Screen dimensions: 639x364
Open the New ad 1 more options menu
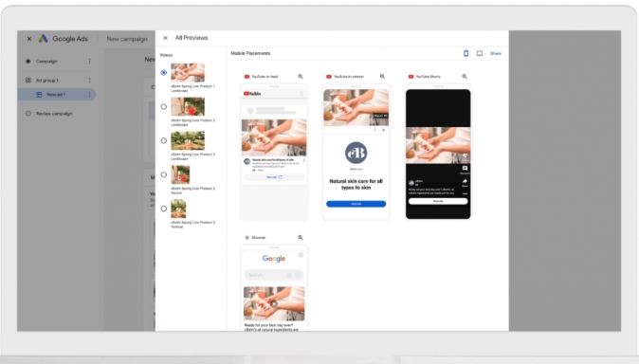point(90,95)
